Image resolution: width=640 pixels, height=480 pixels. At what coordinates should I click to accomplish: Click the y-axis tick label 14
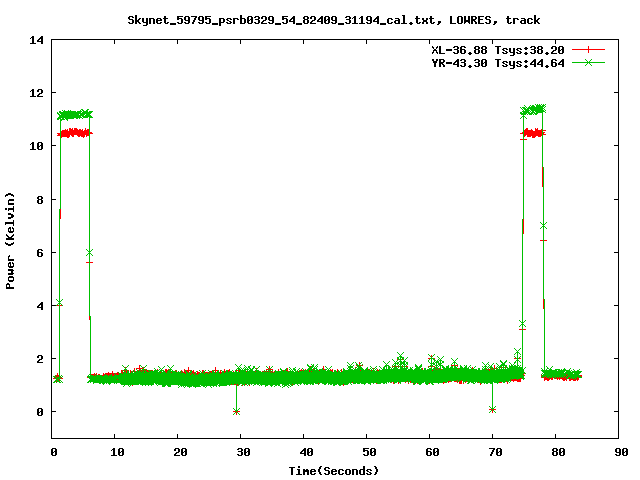pos(36,40)
